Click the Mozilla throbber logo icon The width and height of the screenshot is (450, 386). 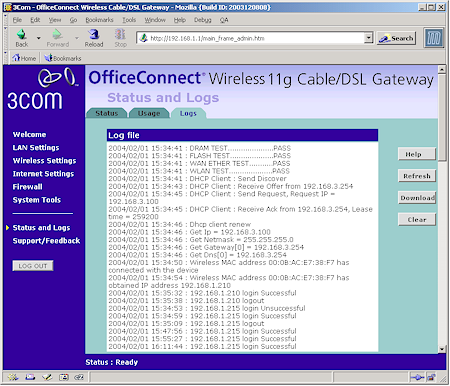(x=434, y=38)
